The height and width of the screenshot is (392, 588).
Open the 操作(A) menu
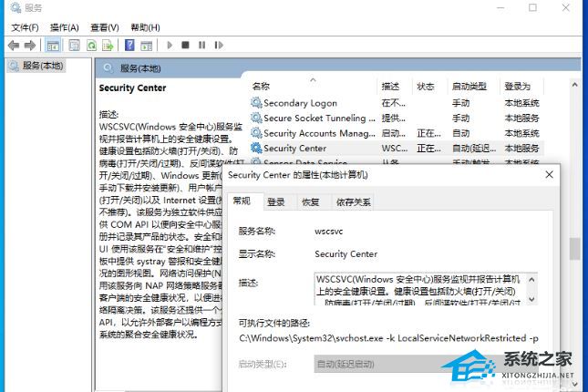pos(65,27)
